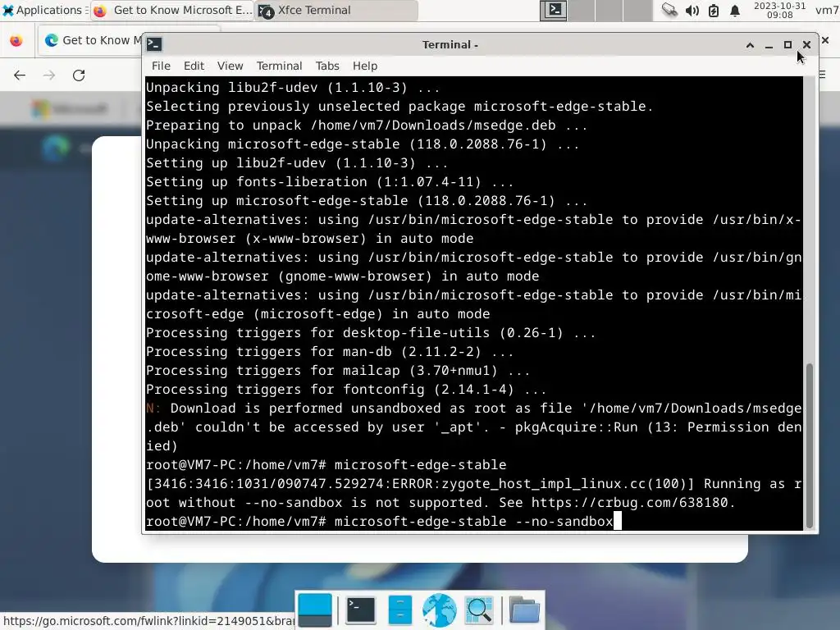The height and width of the screenshot is (630, 840).
Task: Switch to the fourth workspace in pager
Action: point(637,10)
